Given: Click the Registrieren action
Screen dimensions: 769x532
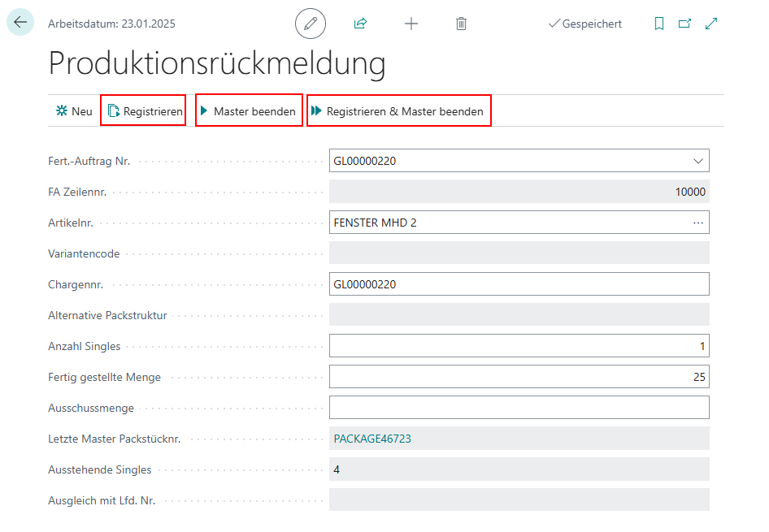Looking at the screenshot, I should click(144, 111).
